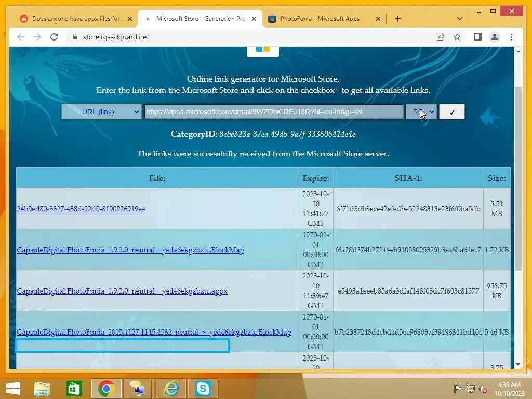Open the Chrome profile avatar menu
Image resolution: width=532 pixels, height=399 pixels.
(495, 37)
